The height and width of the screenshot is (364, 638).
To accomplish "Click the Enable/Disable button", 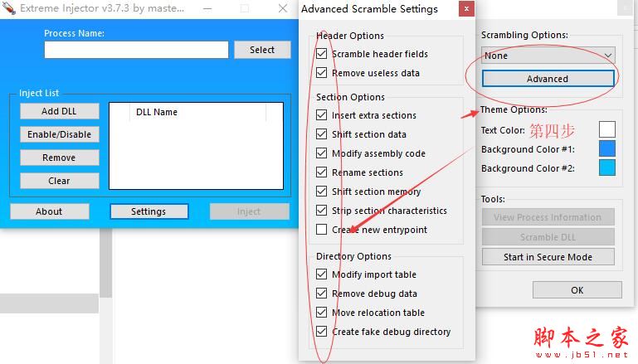I will (x=60, y=134).
